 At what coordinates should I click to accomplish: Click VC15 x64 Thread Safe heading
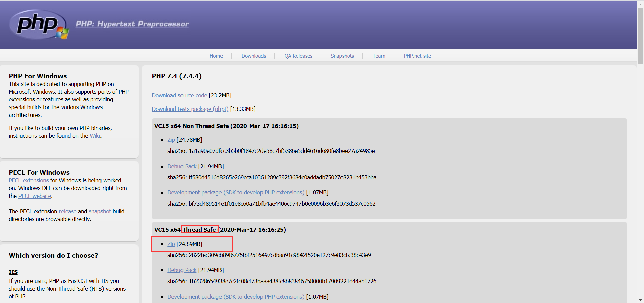[220, 230]
